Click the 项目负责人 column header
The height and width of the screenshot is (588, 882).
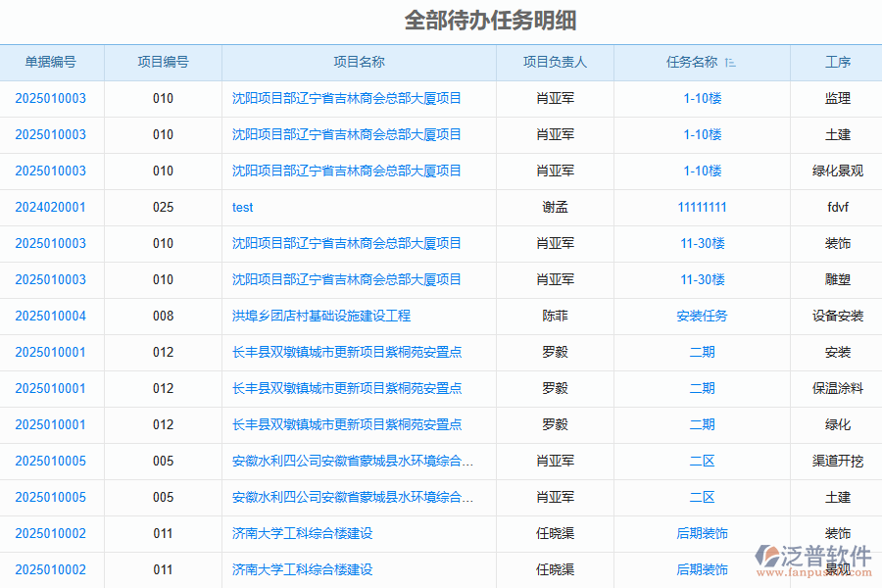pyautogui.click(x=555, y=62)
